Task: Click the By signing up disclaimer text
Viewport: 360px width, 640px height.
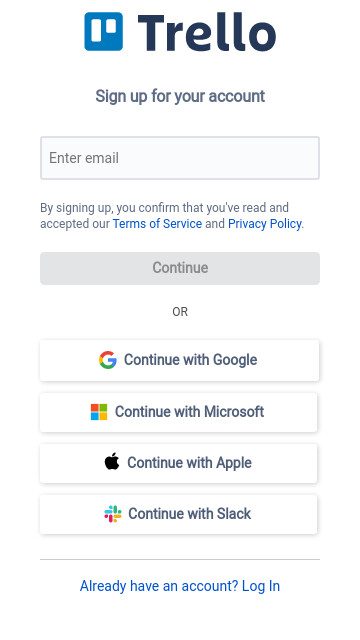Action: point(172,216)
